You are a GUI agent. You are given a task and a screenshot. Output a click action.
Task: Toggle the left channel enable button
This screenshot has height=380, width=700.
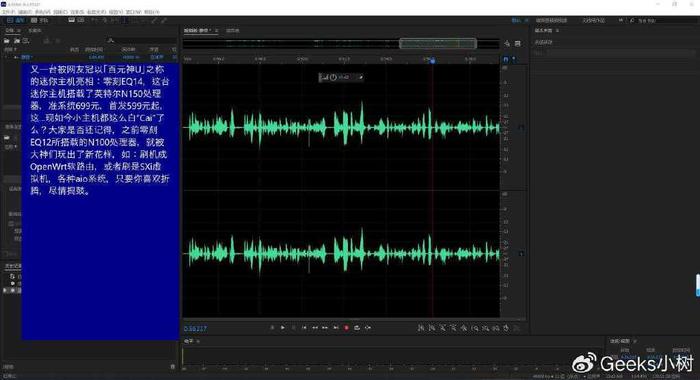click(x=521, y=128)
